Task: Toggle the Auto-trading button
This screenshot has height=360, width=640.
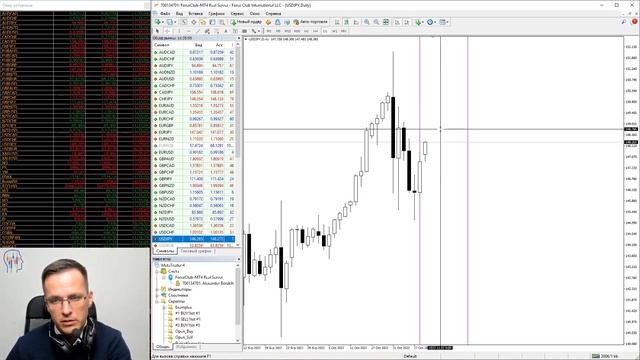Action: click(x=310, y=22)
